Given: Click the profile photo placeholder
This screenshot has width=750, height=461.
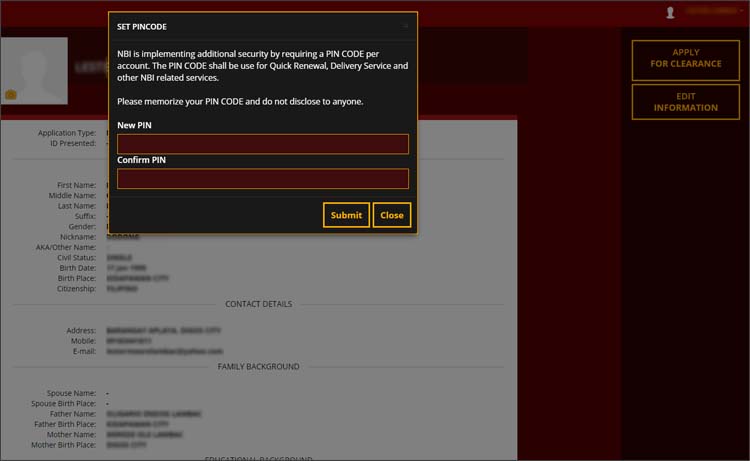Looking at the screenshot, I should tap(34, 71).
